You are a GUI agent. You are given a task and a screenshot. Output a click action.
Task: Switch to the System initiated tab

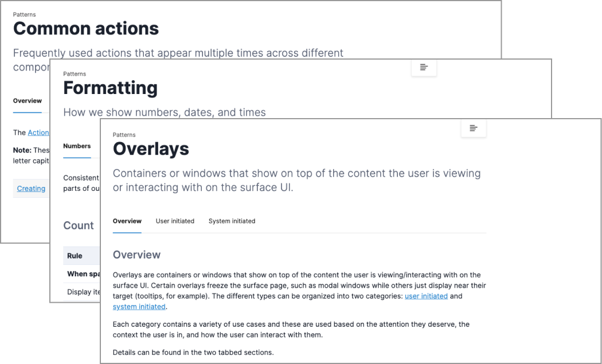tap(232, 221)
